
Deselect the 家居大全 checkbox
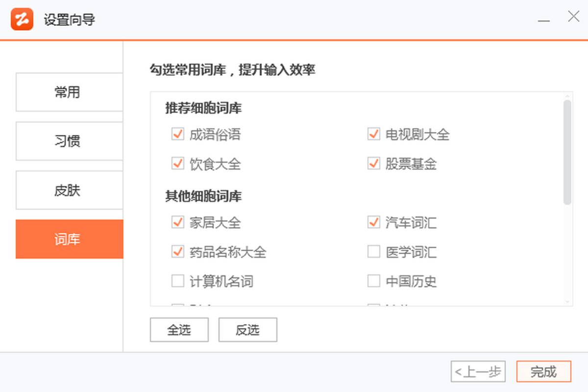(x=177, y=222)
